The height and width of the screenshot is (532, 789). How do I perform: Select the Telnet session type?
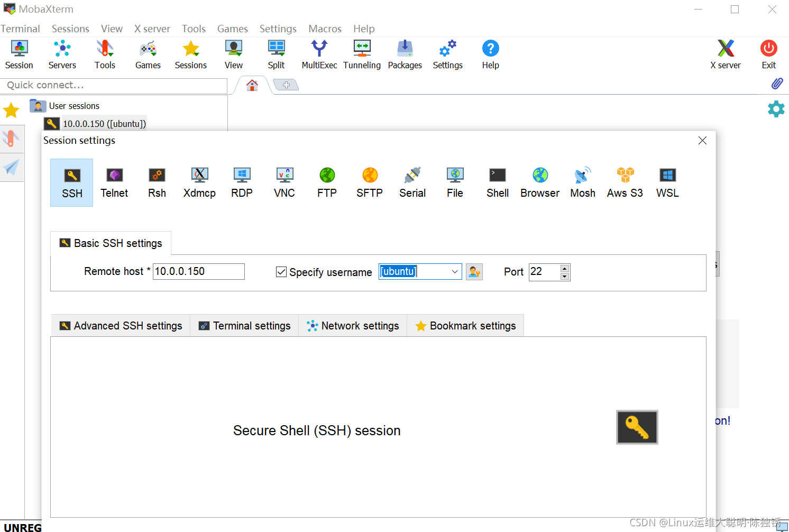[114, 182]
